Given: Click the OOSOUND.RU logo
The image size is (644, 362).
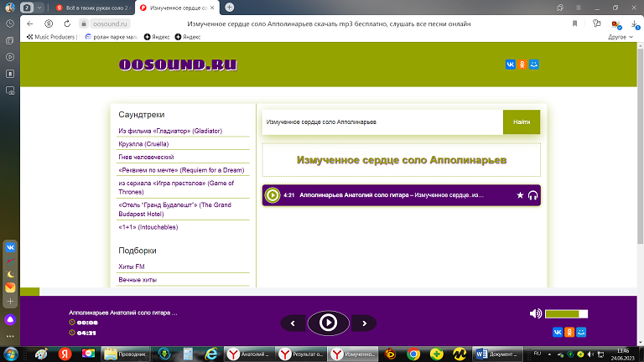Looking at the screenshot, I should point(178,65).
